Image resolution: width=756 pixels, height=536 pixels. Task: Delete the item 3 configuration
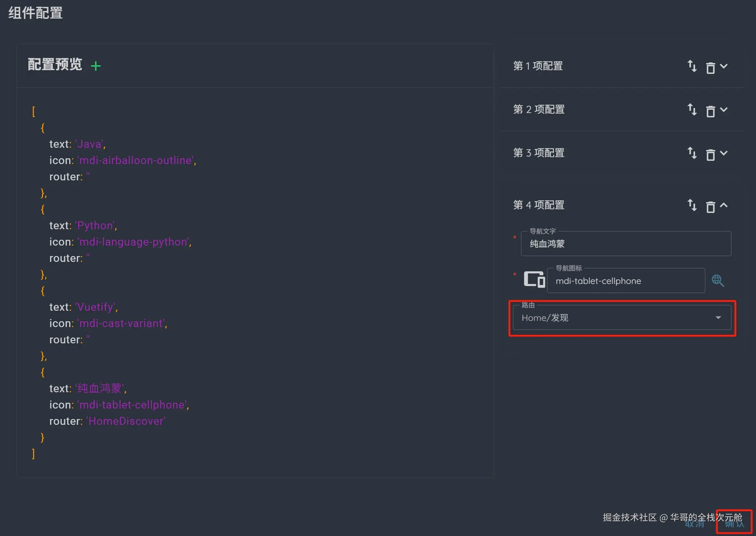point(710,154)
